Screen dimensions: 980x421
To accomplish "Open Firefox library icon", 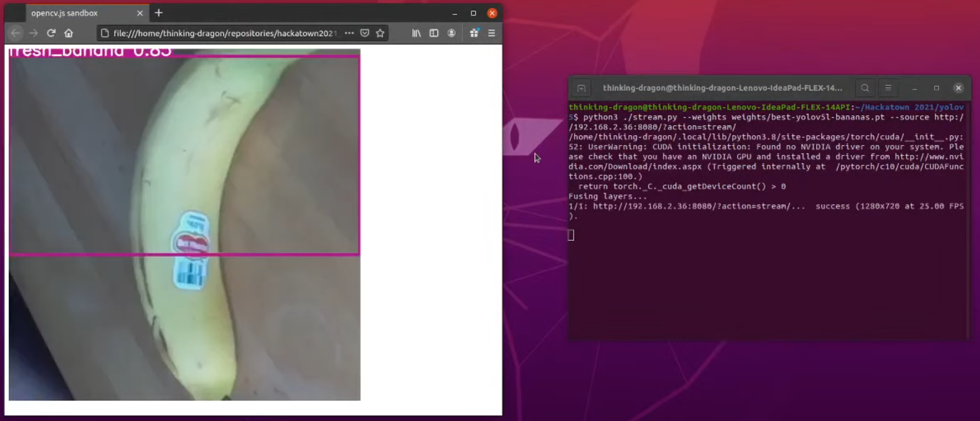I will click(416, 33).
